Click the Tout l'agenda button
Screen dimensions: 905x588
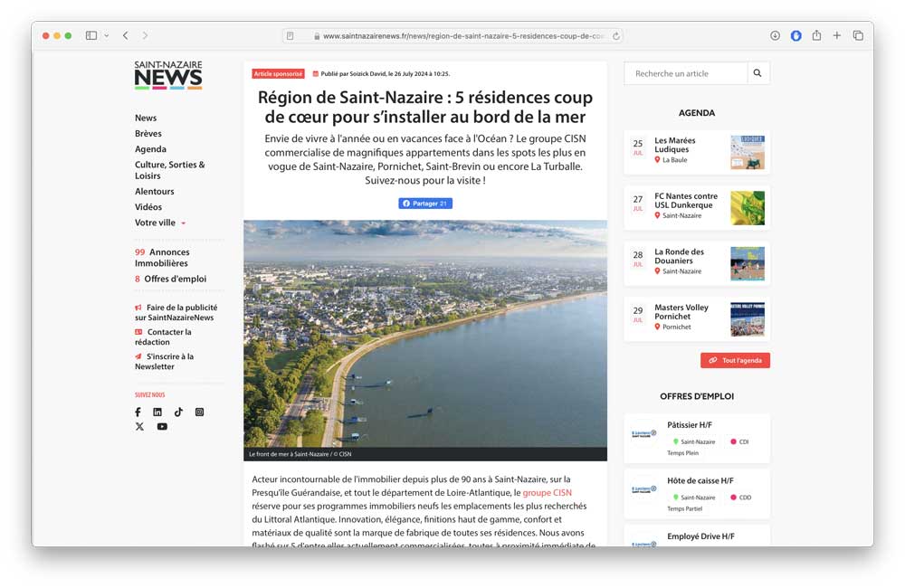(734, 360)
